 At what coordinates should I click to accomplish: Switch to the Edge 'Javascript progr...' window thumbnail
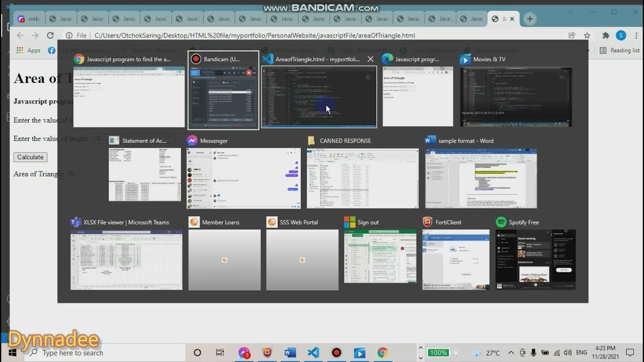pyautogui.click(x=418, y=89)
